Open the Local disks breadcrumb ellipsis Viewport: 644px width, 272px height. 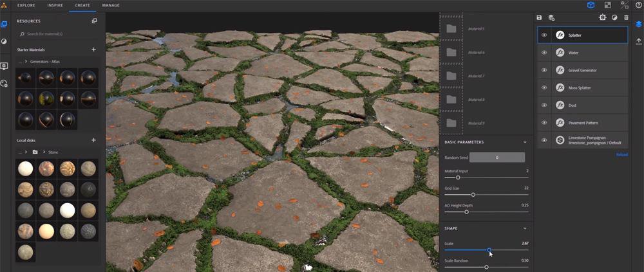[x=19, y=152]
